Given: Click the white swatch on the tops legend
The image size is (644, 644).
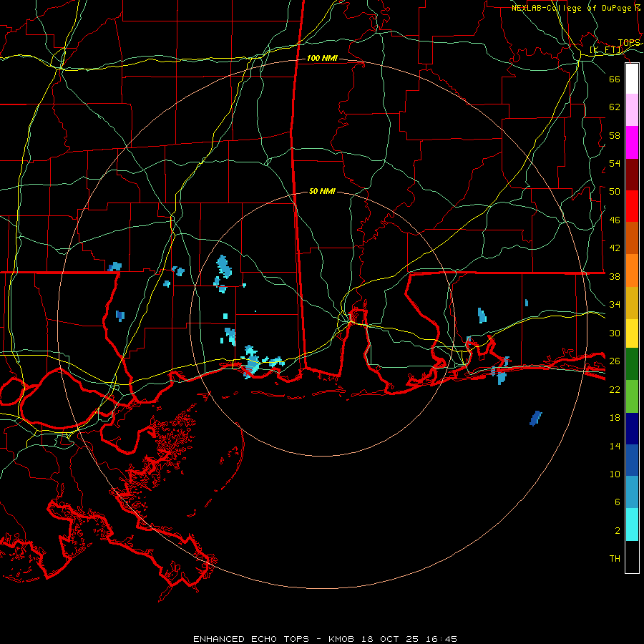Looking at the screenshot, I should point(632,79).
